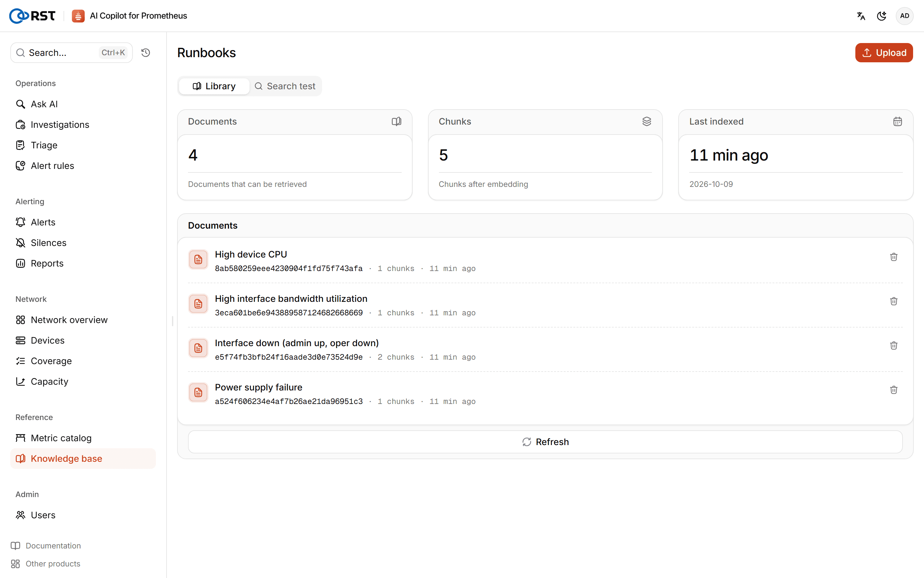Open the search history icon
The height and width of the screenshot is (578, 924).
[x=145, y=53]
